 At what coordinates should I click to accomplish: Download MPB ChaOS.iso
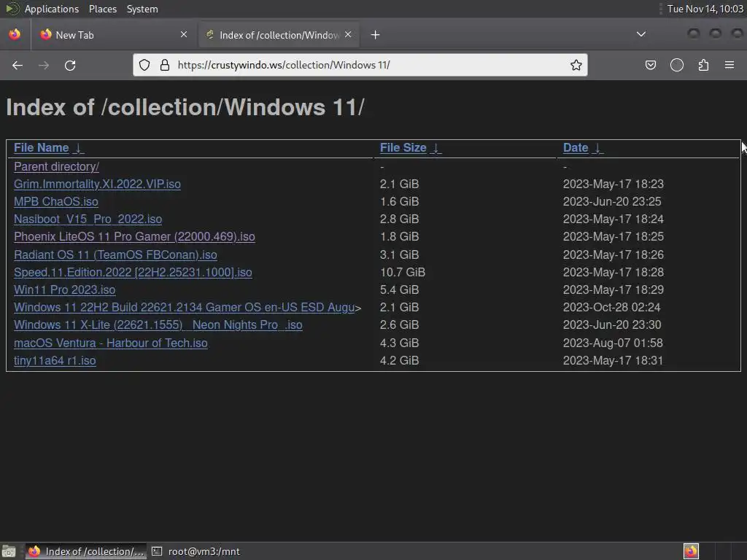point(55,202)
